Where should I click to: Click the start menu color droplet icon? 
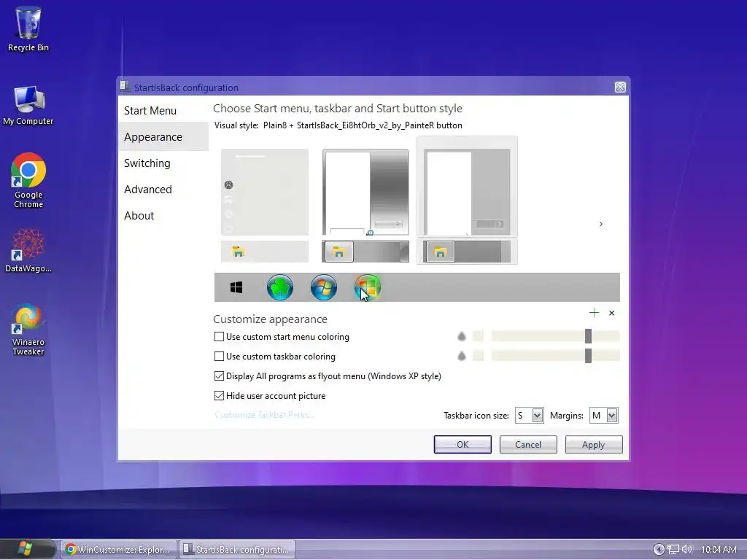462,336
